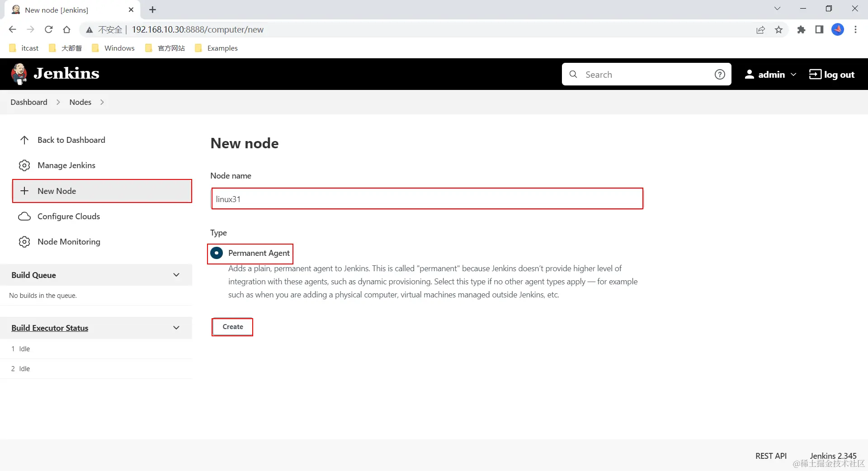The image size is (868, 471).
Task: Click the log out link text
Action: tap(839, 75)
